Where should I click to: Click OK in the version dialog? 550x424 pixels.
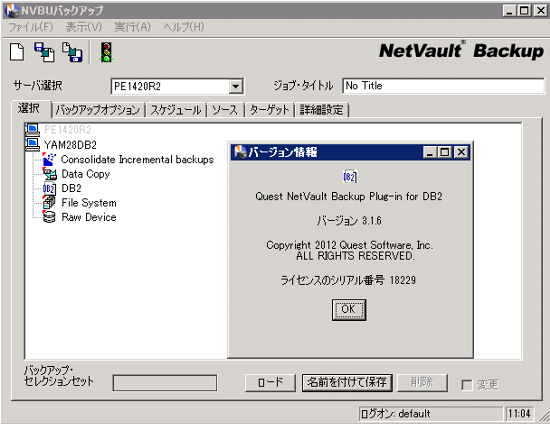pos(349,309)
